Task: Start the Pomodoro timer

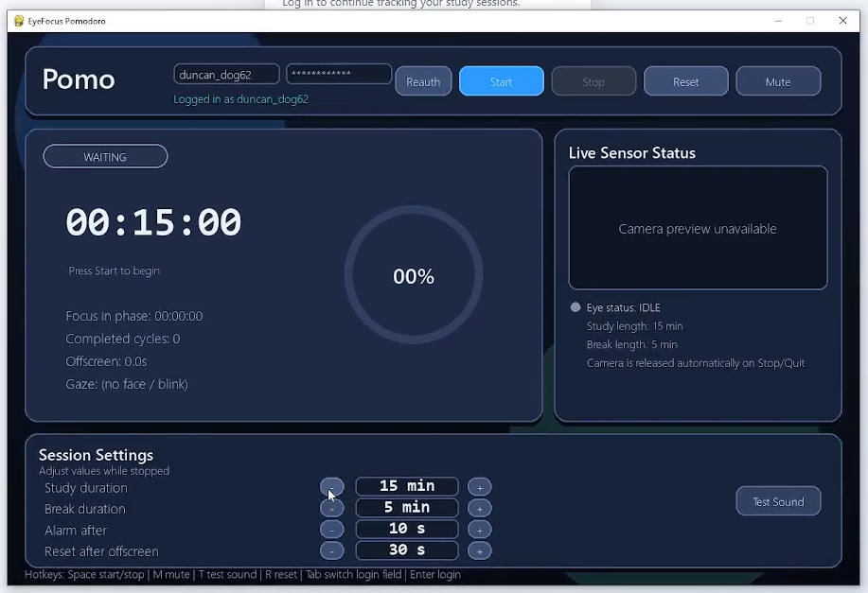Action: (502, 81)
